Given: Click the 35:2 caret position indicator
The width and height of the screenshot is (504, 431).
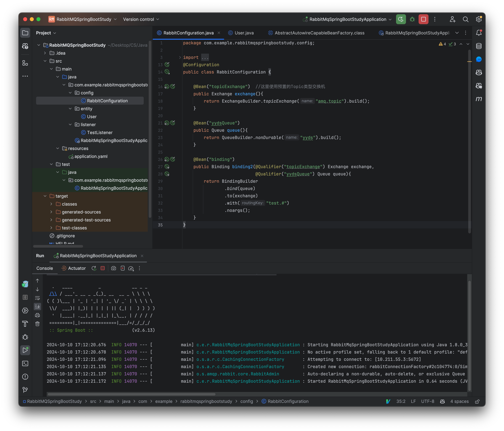Looking at the screenshot, I should (401, 401).
